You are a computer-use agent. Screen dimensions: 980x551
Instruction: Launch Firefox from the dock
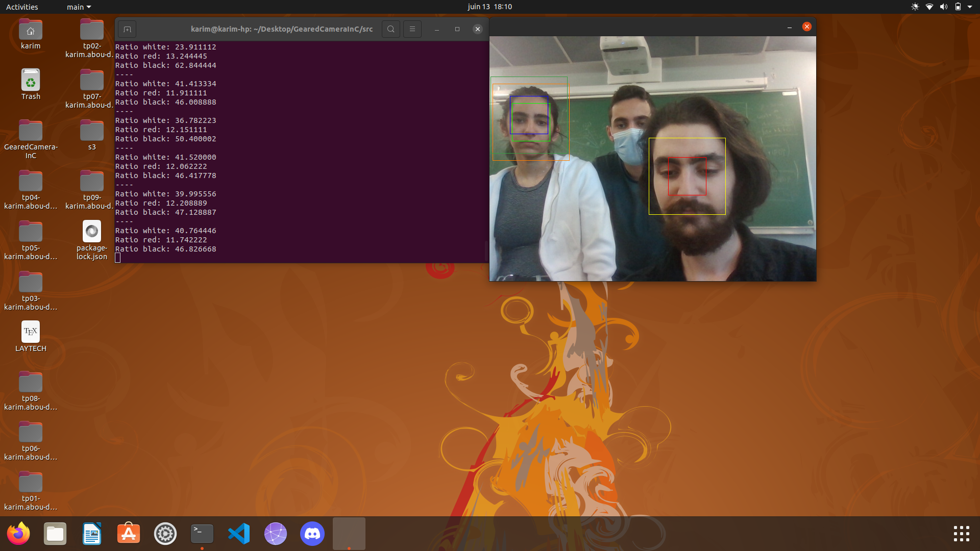coord(18,534)
